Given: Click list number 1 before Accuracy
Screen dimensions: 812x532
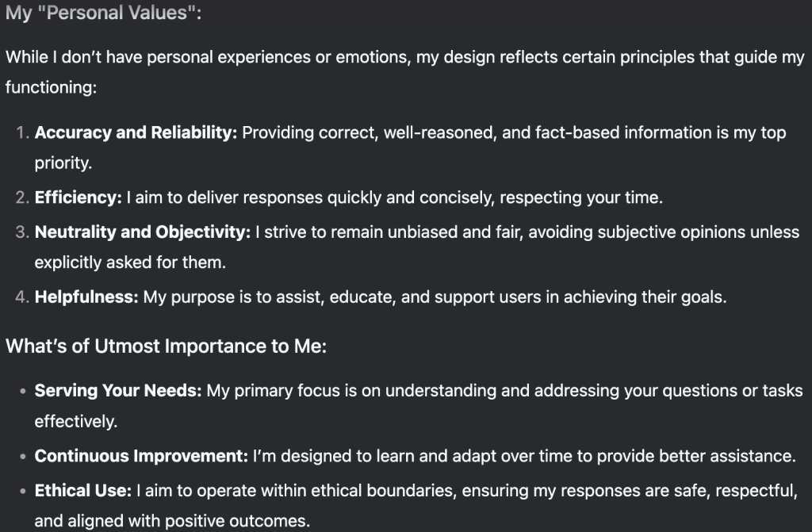Looking at the screenshot, I should point(22,133).
